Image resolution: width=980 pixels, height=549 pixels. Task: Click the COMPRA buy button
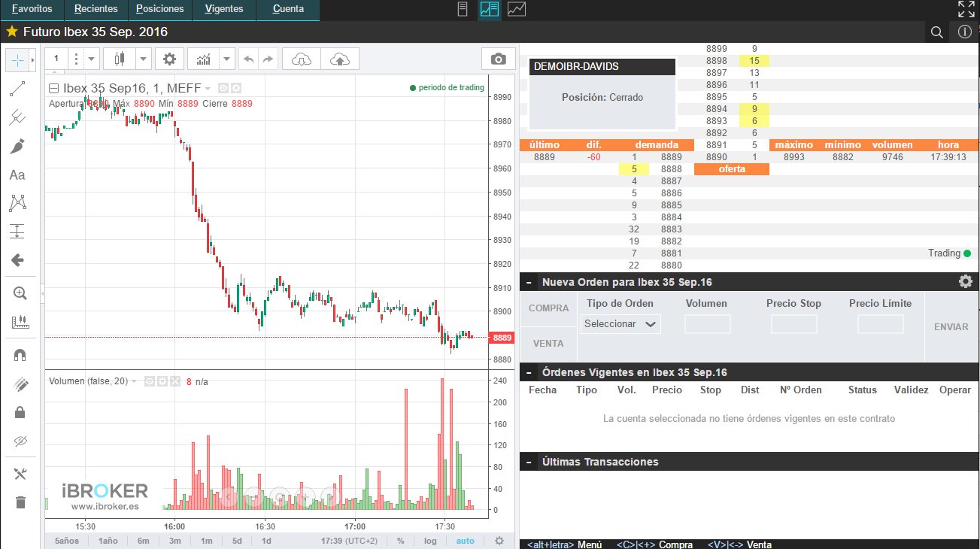[549, 308]
